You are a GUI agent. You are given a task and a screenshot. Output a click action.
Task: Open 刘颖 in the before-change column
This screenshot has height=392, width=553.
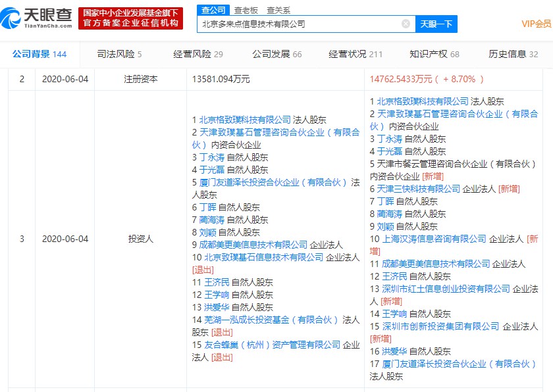tap(207, 232)
